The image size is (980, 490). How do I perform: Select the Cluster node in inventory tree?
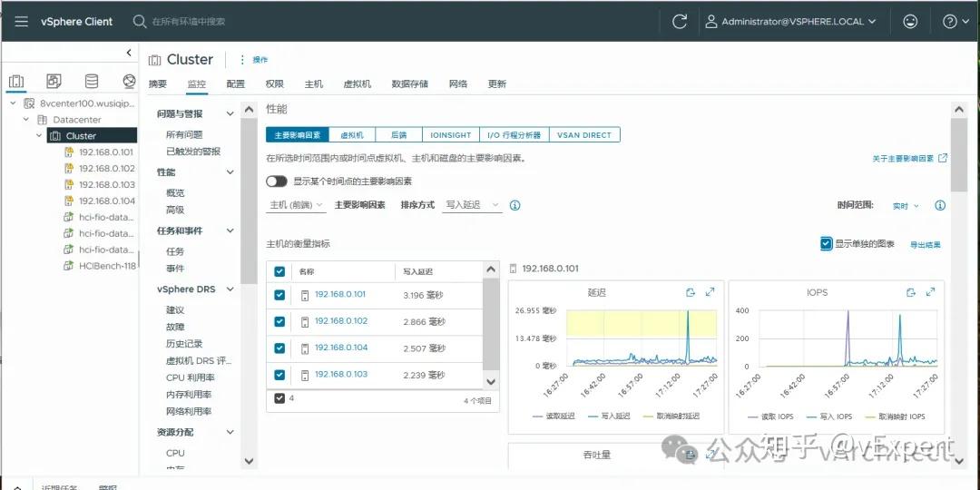click(92, 135)
